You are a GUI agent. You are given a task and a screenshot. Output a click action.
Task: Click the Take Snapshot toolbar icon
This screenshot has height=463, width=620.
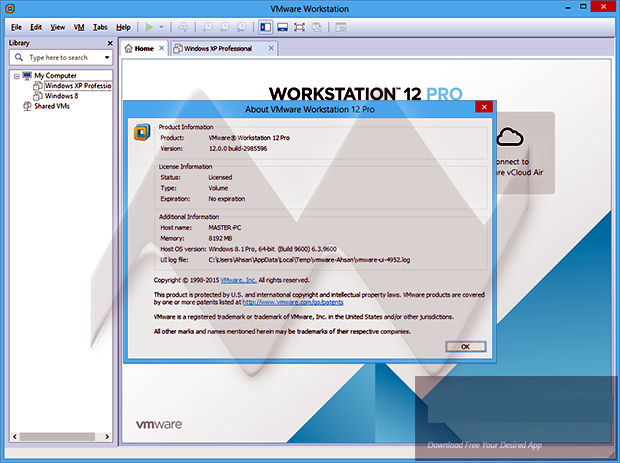point(208,27)
